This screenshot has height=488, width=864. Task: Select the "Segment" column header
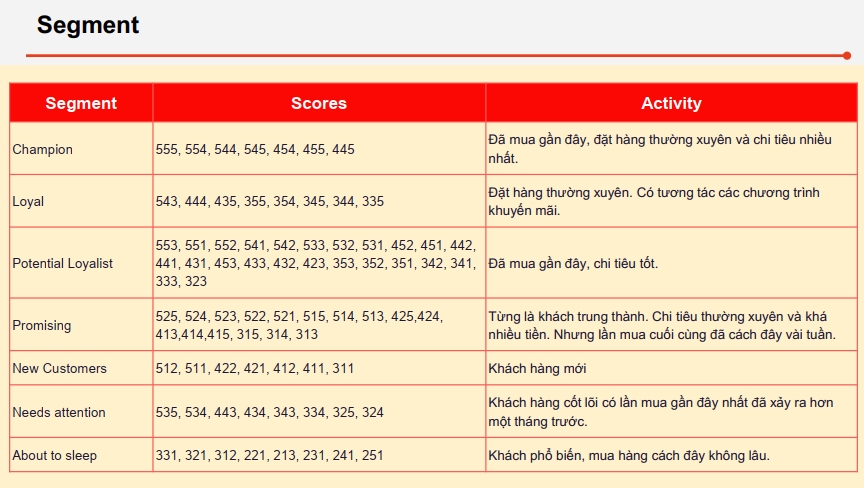coord(81,103)
